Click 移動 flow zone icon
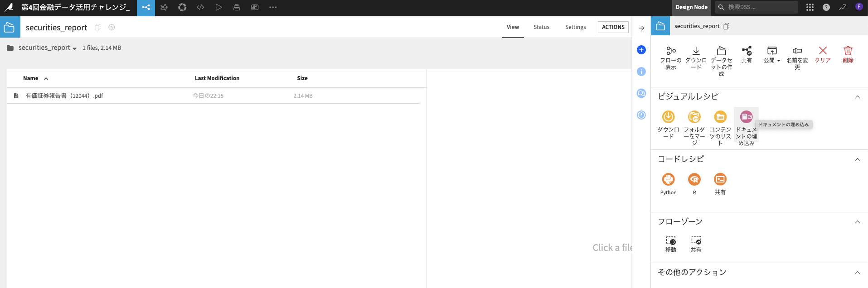 coord(671,240)
